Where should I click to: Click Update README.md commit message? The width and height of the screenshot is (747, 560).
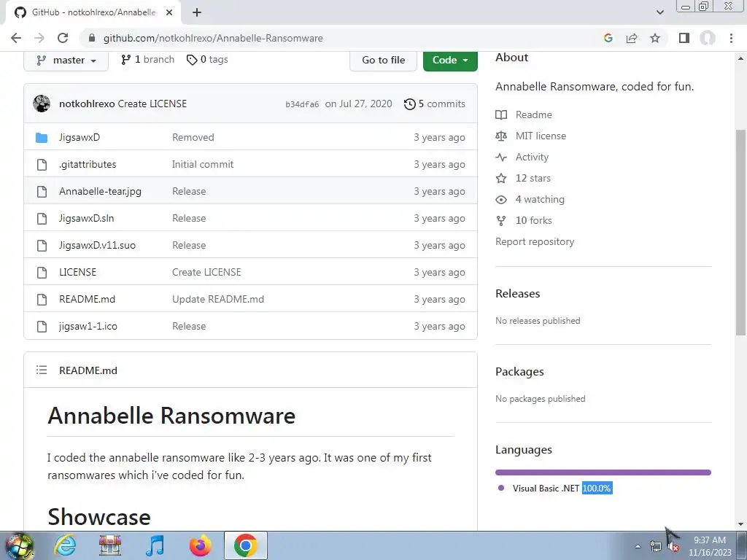[x=217, y=300]
